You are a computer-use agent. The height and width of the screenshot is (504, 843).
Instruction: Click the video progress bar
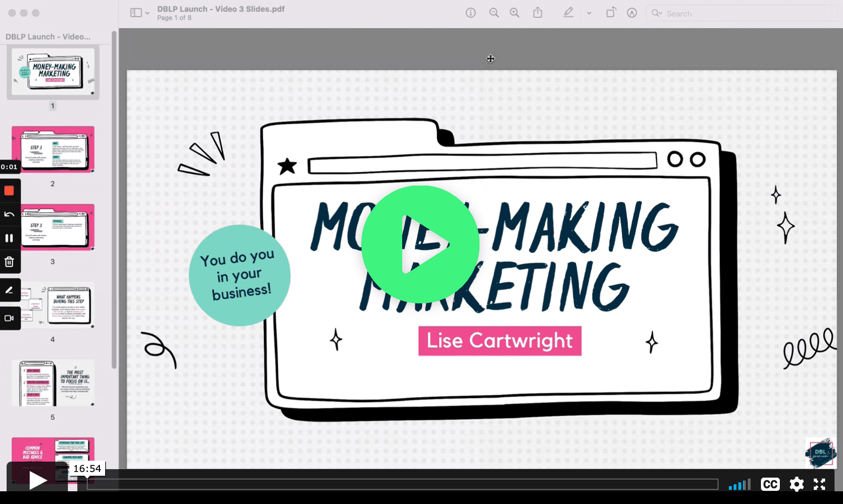402,484
